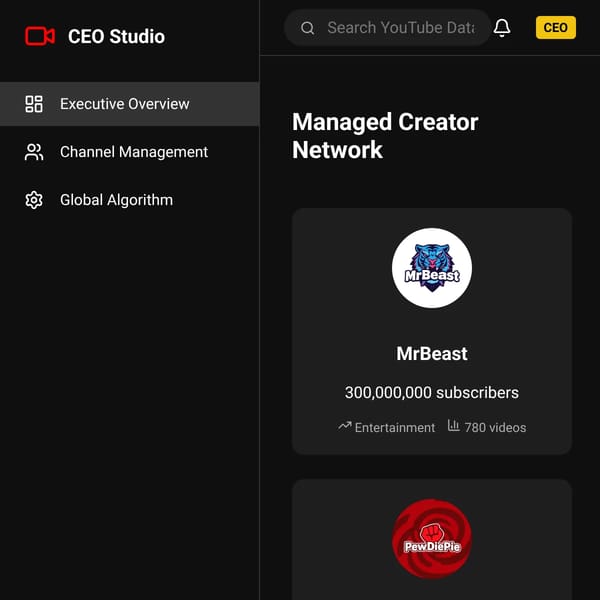The image size is (600, 600).
Task: Open notifications with the bell icon
Action: pyautogui.click(x=502, y=28)
